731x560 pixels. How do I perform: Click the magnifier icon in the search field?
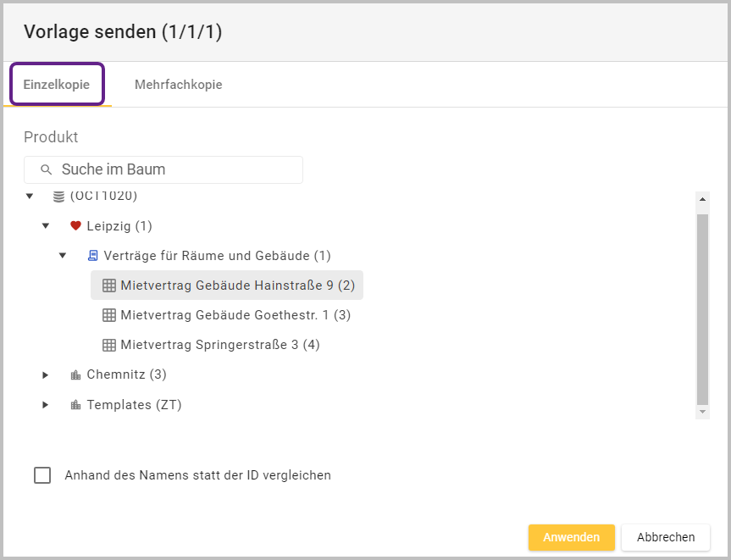[x=47, y=169]
